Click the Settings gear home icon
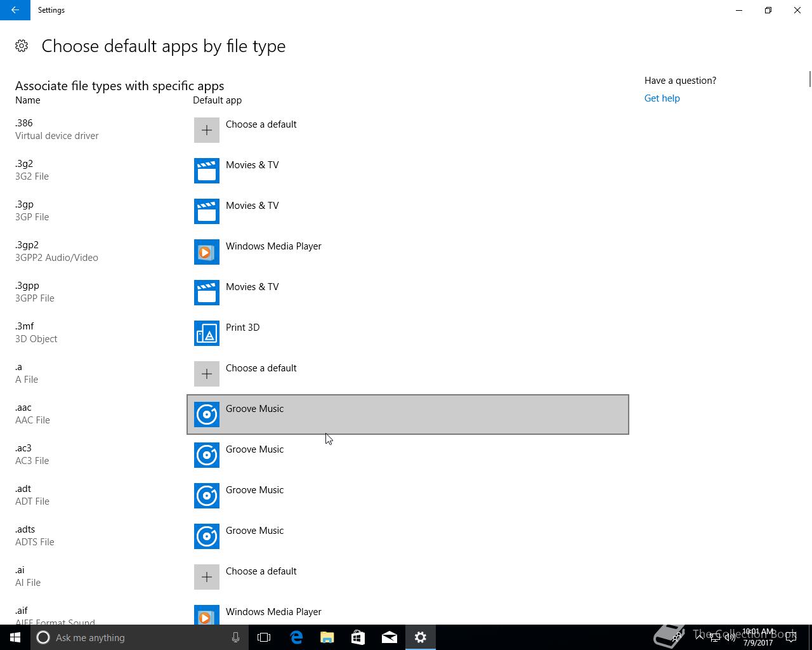The height and width of the screenshot is (650, 812). coord(22,46)
